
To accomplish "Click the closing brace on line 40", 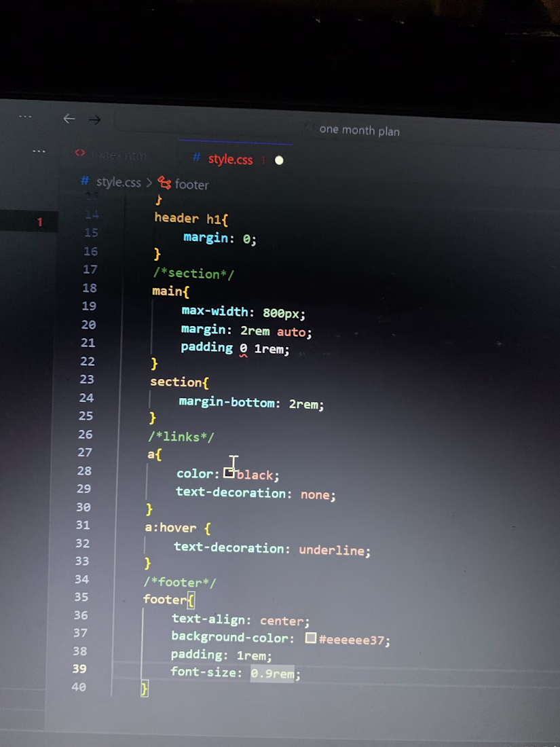I will 145,689.
